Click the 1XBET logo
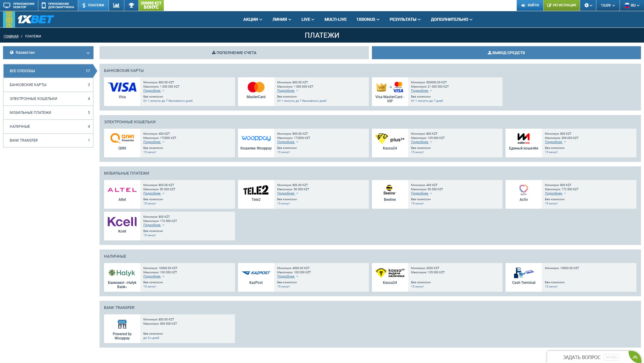The height and width of the screenshot is (363, 644). 36,20
